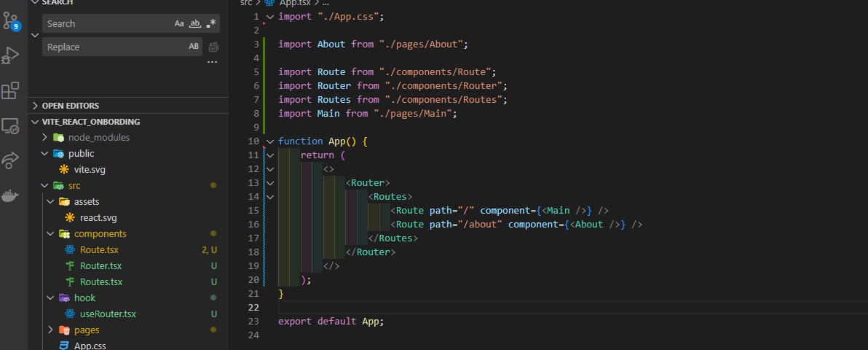Open the Live Share icon
The width and height of the screenshot is (868, 350).
click(10, 161)
